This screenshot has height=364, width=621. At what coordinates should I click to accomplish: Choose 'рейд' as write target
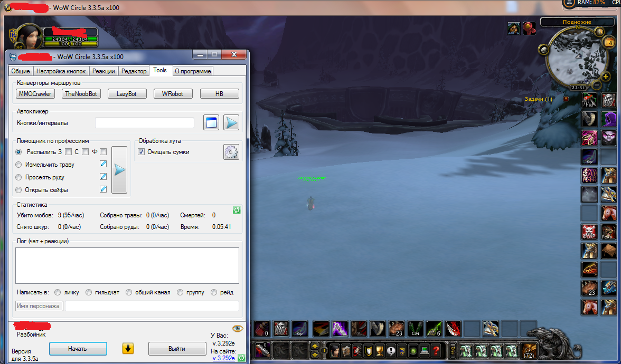pos(214,292)
